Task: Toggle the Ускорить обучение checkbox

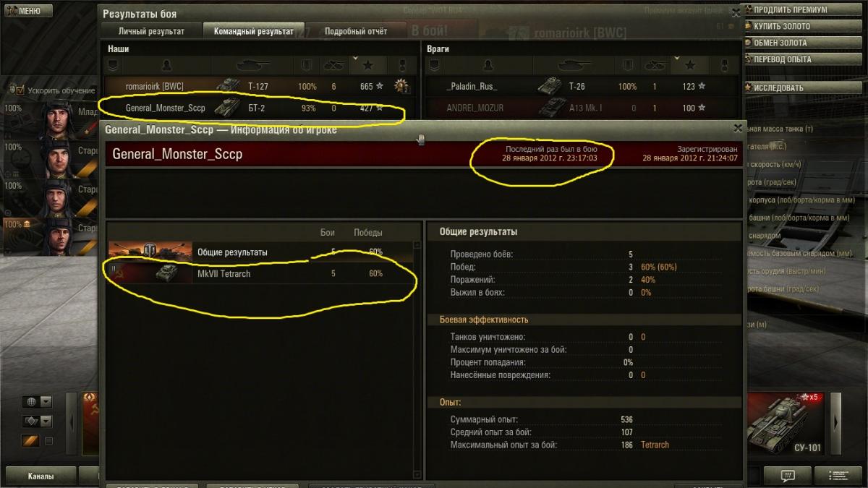Action: pos(20,90)
